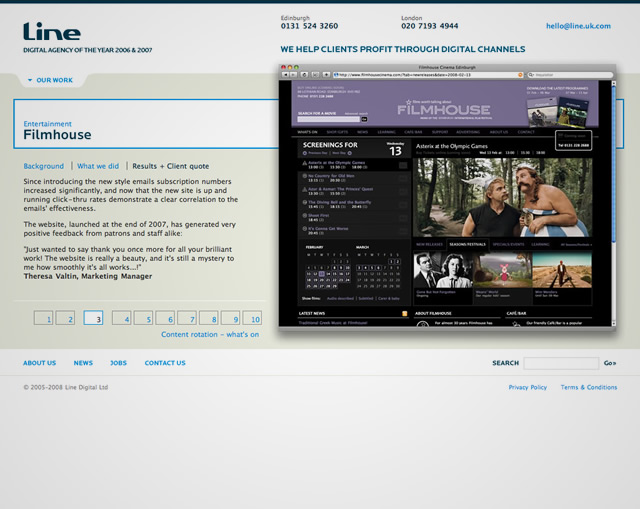Go to portfolio page 6
Image resolution: width=640 pixels, height=509 pixels.
tap(165, 318)
